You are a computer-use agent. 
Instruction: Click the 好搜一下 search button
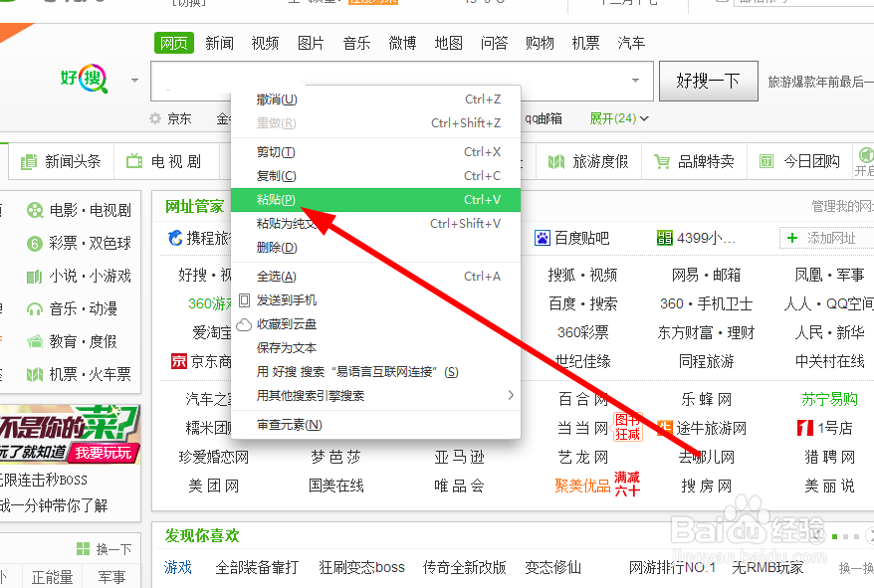click(x=709, y=82)
